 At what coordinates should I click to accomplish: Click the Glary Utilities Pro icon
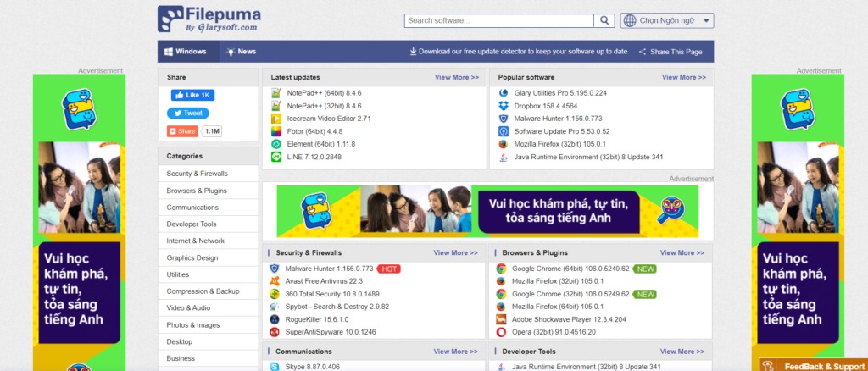[504, 93]
